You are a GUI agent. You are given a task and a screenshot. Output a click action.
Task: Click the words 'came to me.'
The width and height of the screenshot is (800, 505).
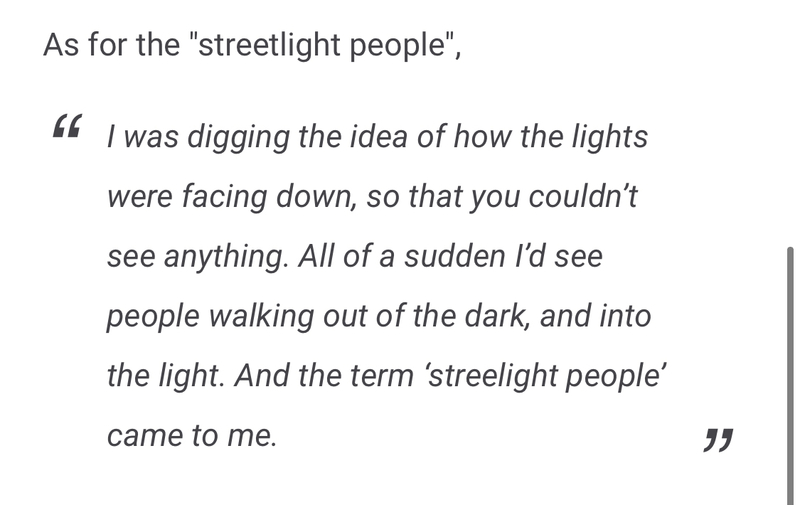pyautogui.click(x=192, y=436)
